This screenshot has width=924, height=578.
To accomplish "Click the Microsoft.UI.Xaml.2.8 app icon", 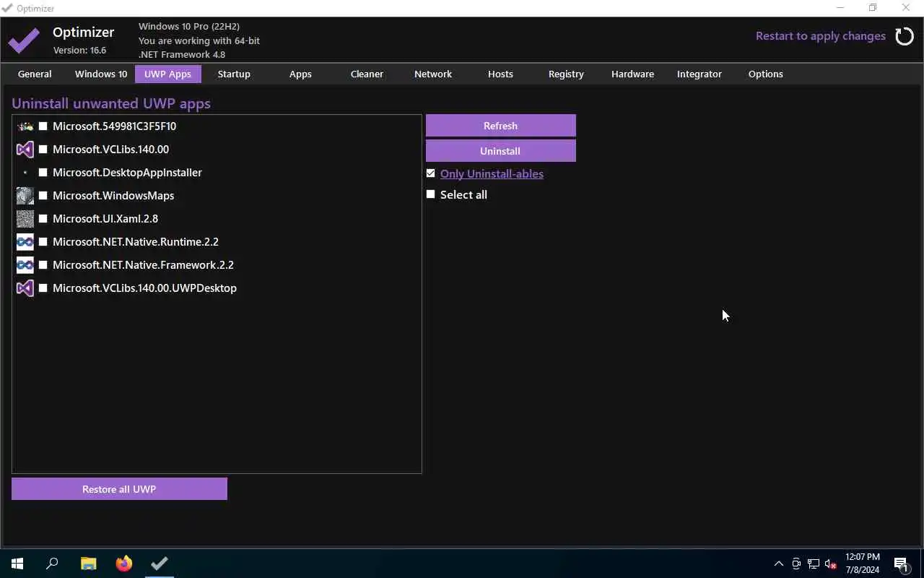I will pyautogui.click(x=25, y=219).
